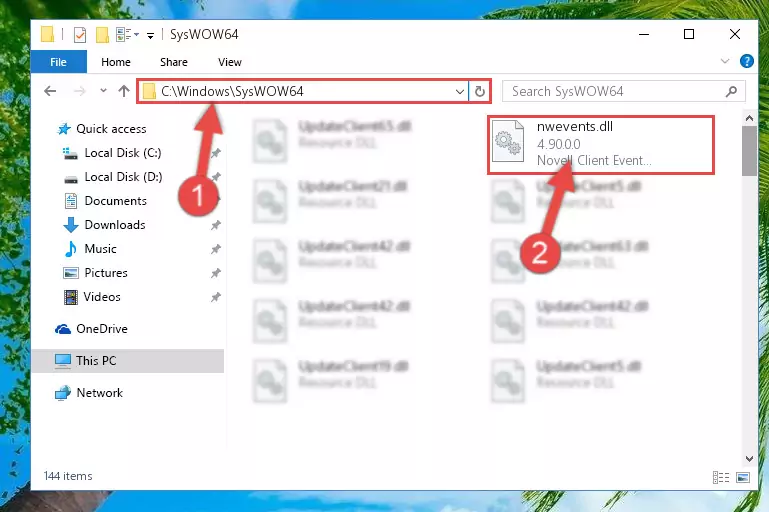Switch to the View ribbon tab
The height and width of the screenshot is (512, 769).
point(230,62)
